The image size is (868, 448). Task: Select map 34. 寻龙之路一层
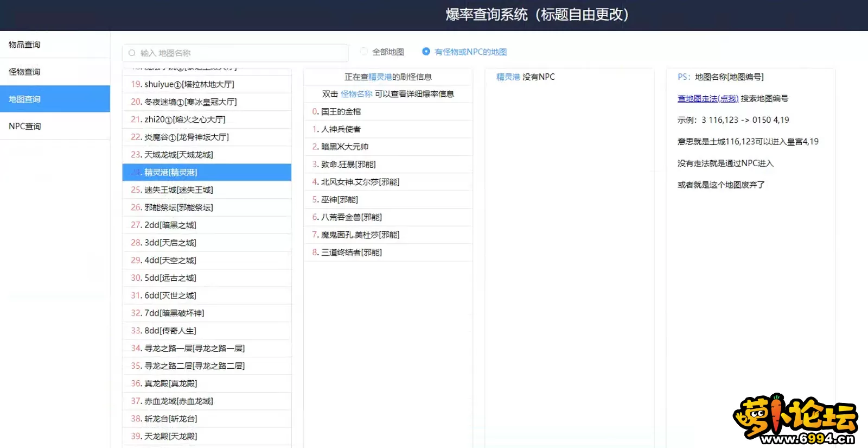[207, 348]
